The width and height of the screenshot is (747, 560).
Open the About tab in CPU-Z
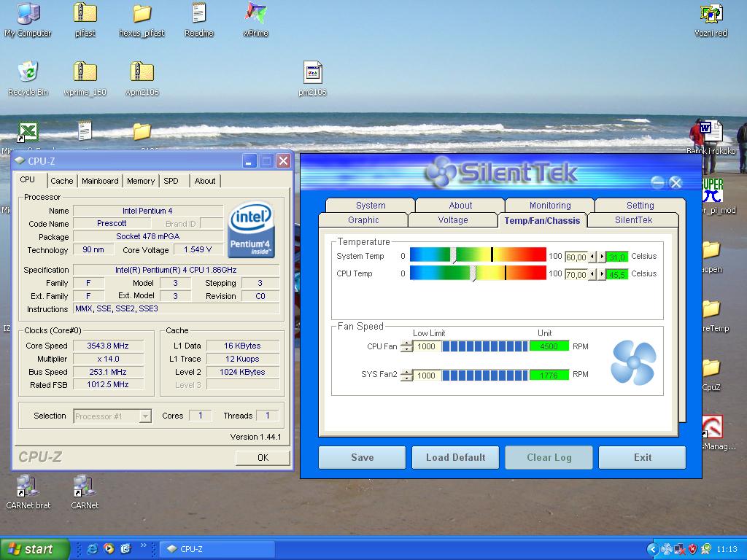205,181
